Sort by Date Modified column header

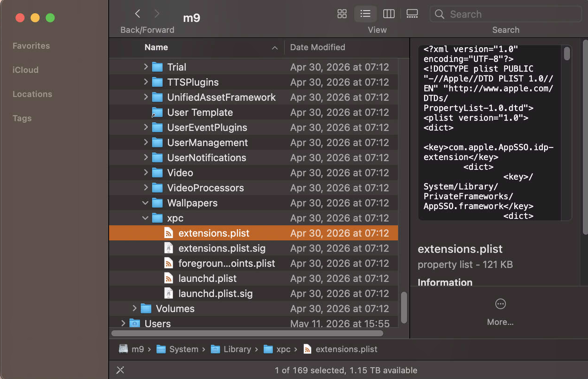point(317,47)
